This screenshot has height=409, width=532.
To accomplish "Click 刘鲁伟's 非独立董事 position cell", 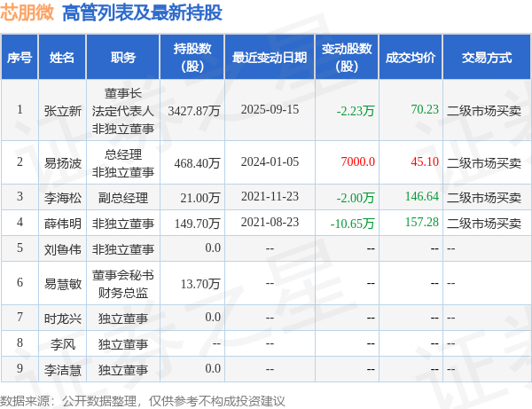I will pos(123,249).
